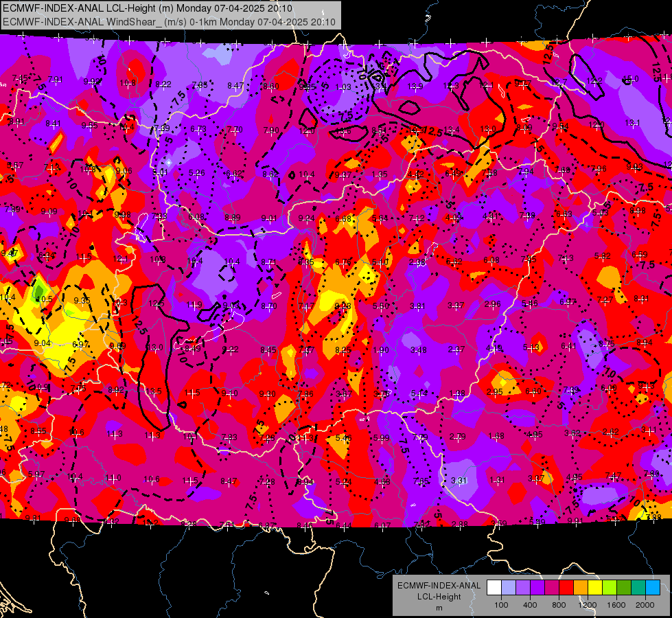Screen dimensions: 672x618
Task: Click the wind shear value 3.48
Action: (418, 350)
